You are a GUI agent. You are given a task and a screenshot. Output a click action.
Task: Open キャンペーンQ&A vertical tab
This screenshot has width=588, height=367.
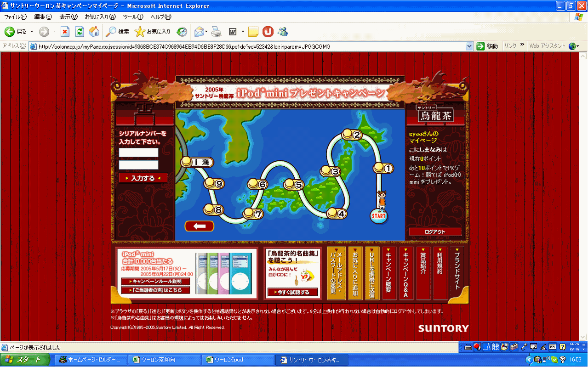406,273
